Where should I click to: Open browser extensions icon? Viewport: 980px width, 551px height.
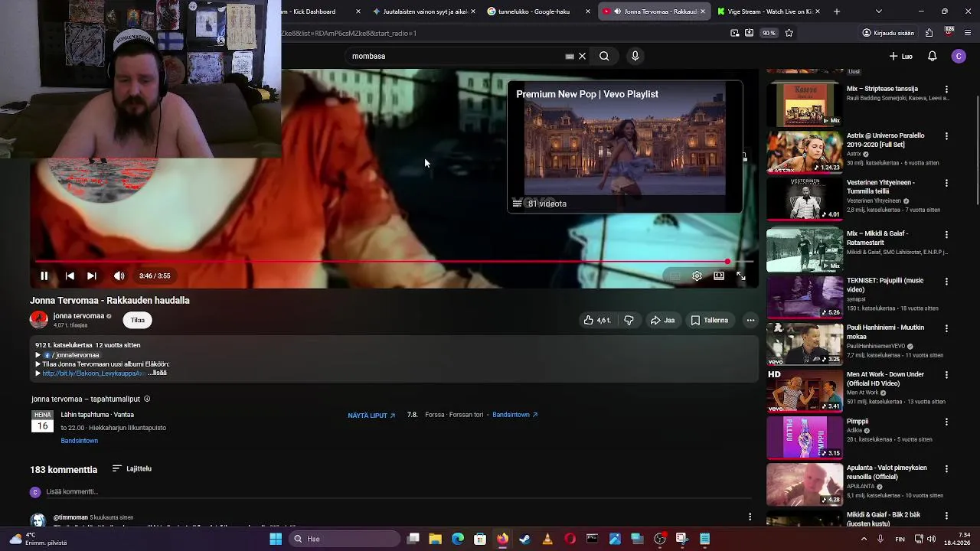pos(929,33)
